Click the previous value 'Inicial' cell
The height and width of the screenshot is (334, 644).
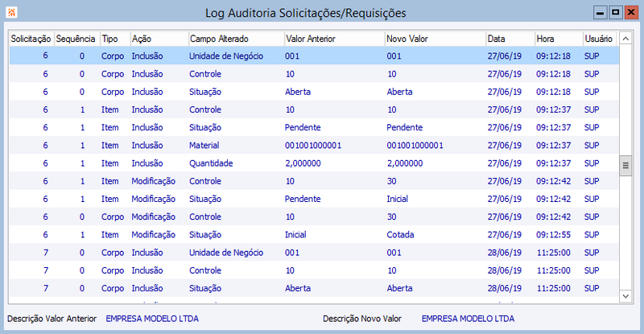click(x=295, y=235)
